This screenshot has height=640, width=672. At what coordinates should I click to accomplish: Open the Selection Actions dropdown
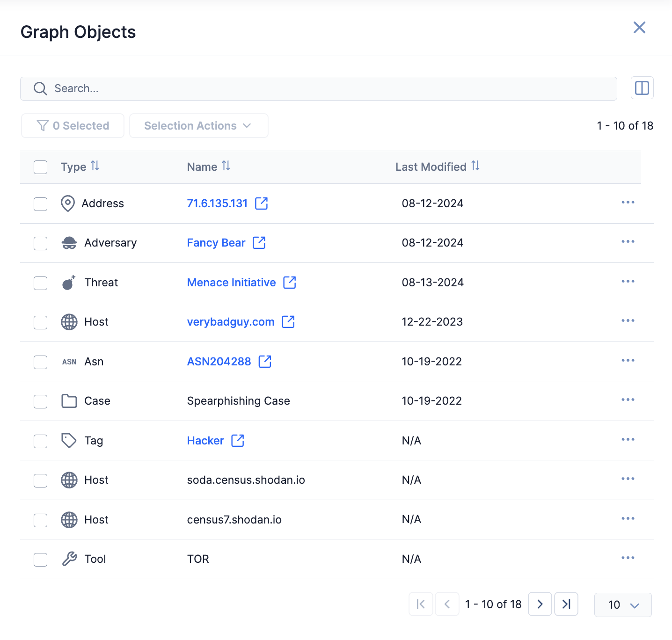tap(198, 125)
